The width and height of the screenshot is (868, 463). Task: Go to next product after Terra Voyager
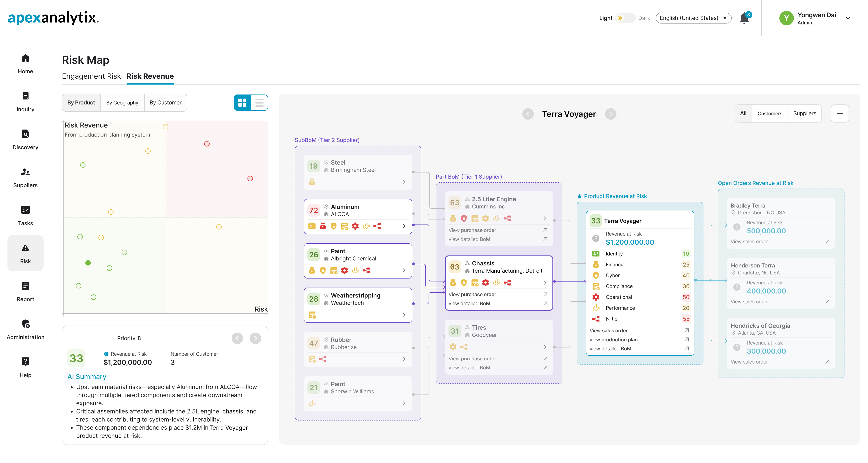tap(611, 114)
